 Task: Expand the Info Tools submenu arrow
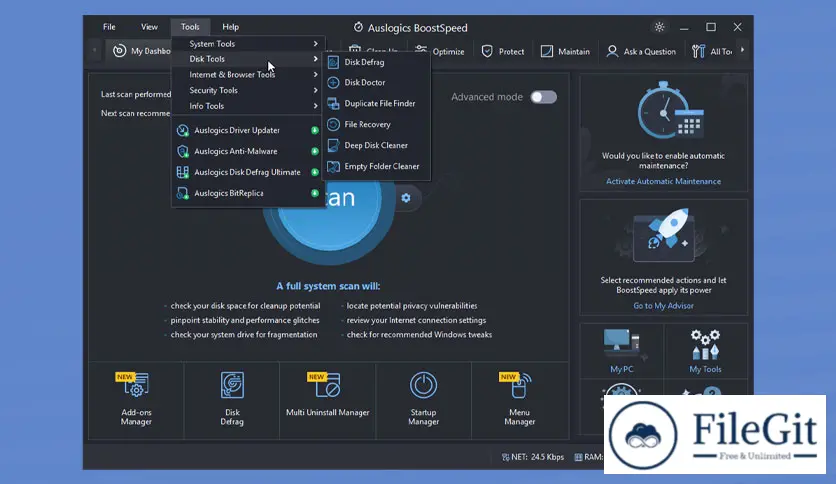pyautogui.click(x=316, y=106)
